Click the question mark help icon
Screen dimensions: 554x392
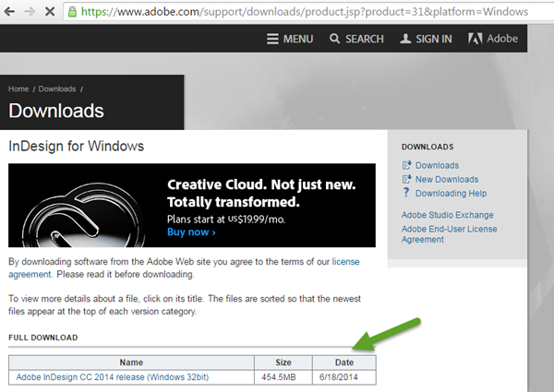point(406,192)
